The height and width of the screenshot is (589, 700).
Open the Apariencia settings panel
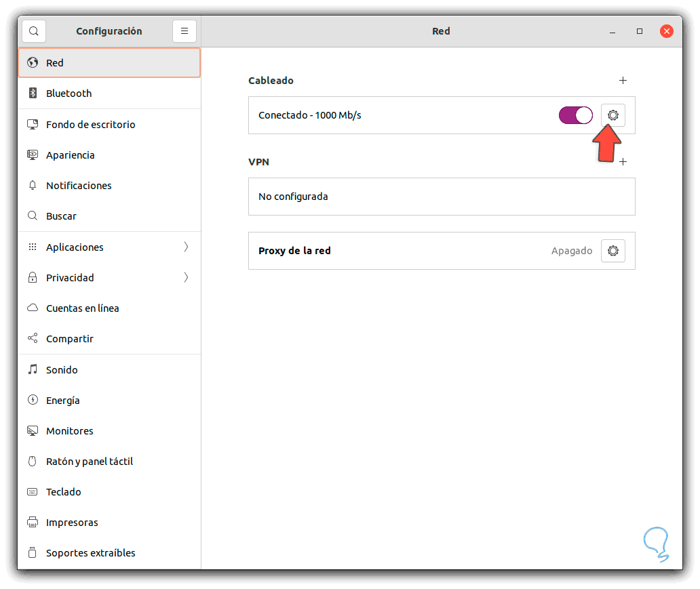[70, 155]
